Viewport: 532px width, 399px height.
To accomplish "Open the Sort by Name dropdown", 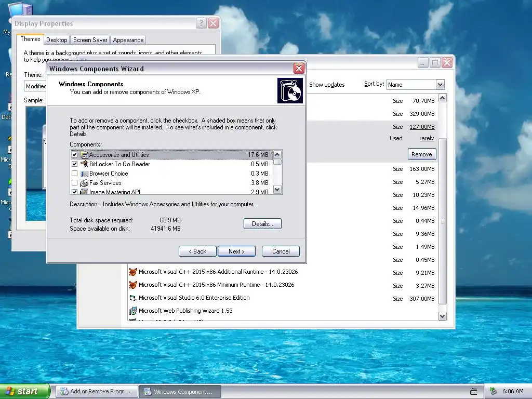I will point(440,85).
